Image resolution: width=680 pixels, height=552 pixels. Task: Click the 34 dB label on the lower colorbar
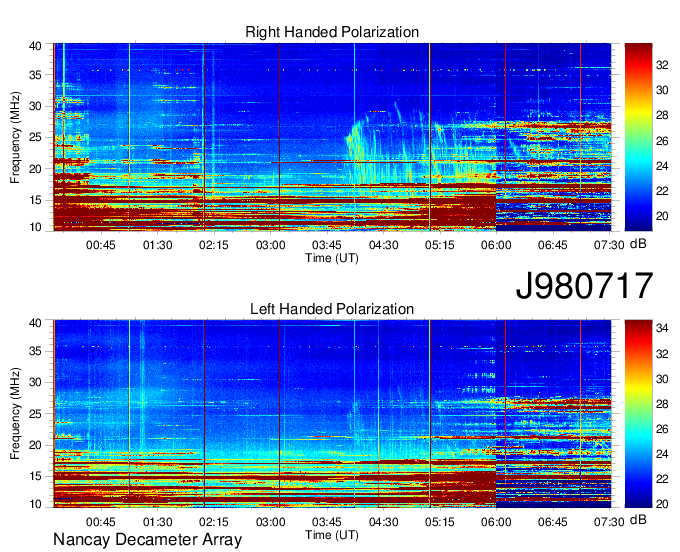[x=662, y=328]
